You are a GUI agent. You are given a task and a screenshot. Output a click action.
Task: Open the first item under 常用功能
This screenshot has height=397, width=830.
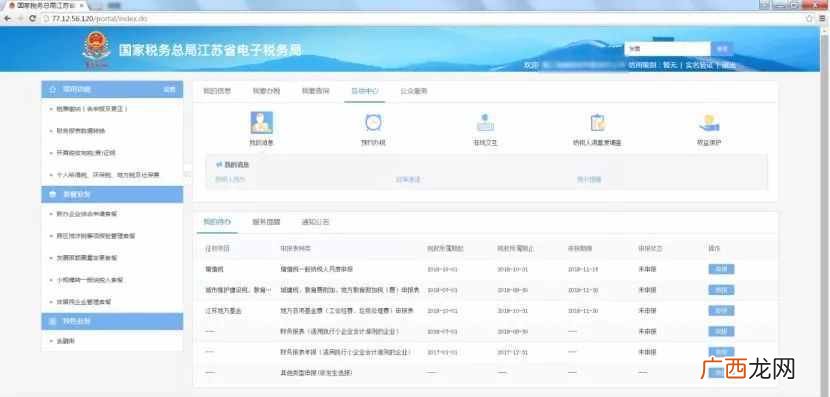pos(92,109)
